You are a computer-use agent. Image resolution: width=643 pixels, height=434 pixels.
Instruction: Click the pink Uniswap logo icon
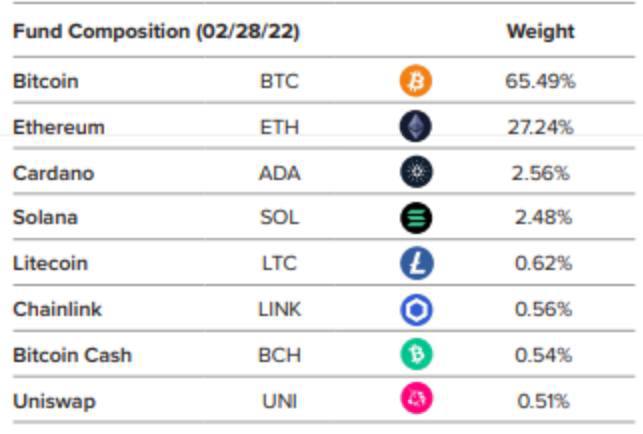[x=417, y=398]
